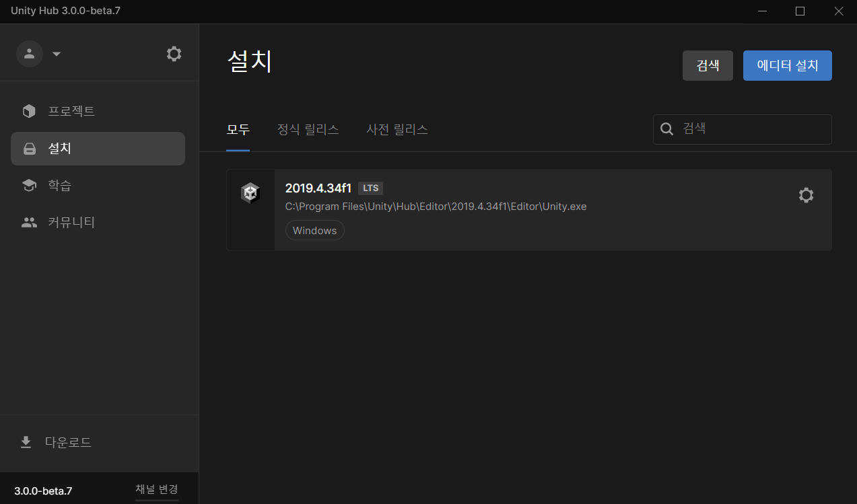857x504 pixels.
Task: Close the Unity Hub window
Action: [838, 11]
